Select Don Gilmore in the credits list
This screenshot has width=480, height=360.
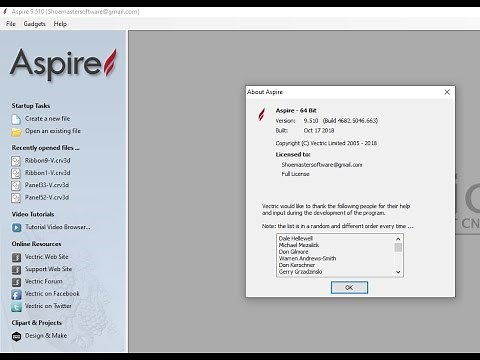(293, 252)
